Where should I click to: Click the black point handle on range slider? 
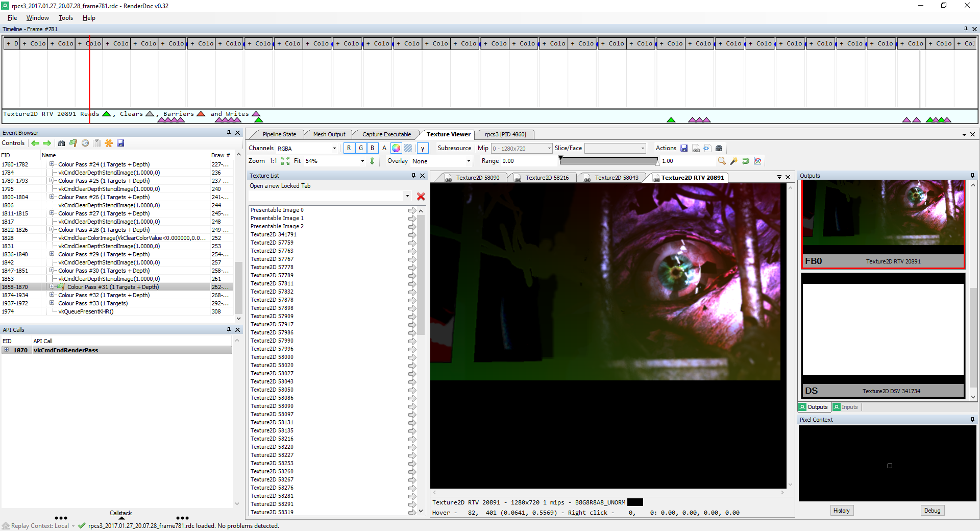click(560, 159)
